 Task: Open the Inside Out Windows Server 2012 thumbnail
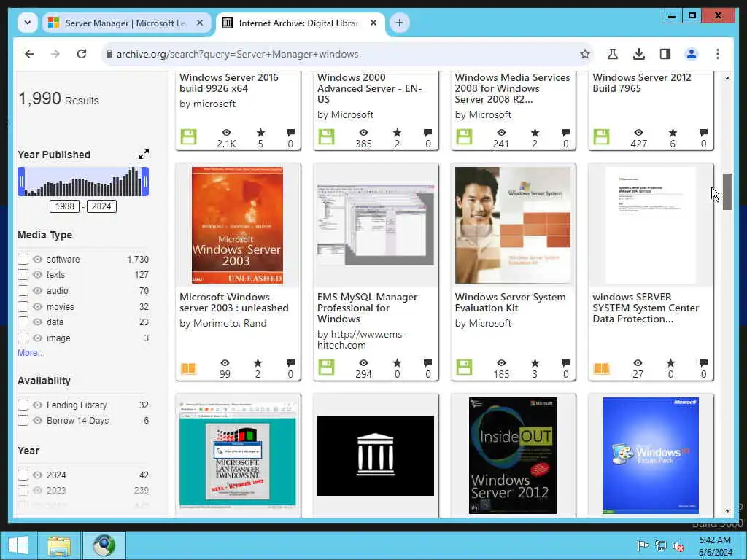[x=513, y=456]
